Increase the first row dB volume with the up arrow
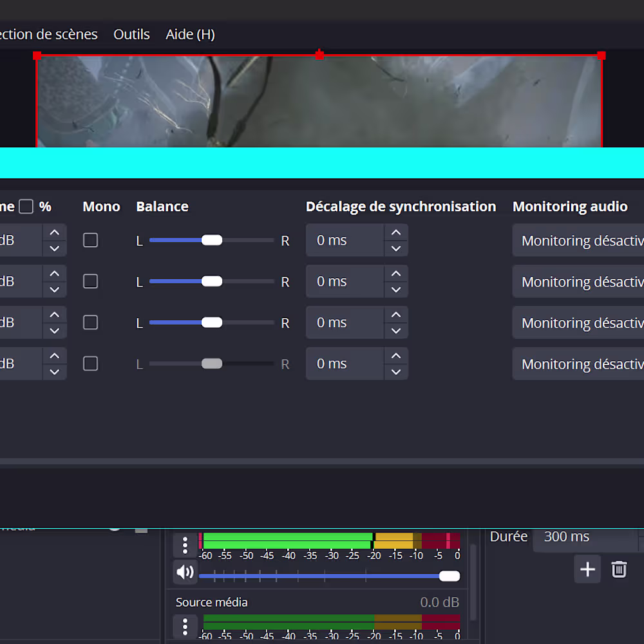Image resolution: width=644 pixels, height=644 pixels. pyautogui.click(x=54, y=232)
